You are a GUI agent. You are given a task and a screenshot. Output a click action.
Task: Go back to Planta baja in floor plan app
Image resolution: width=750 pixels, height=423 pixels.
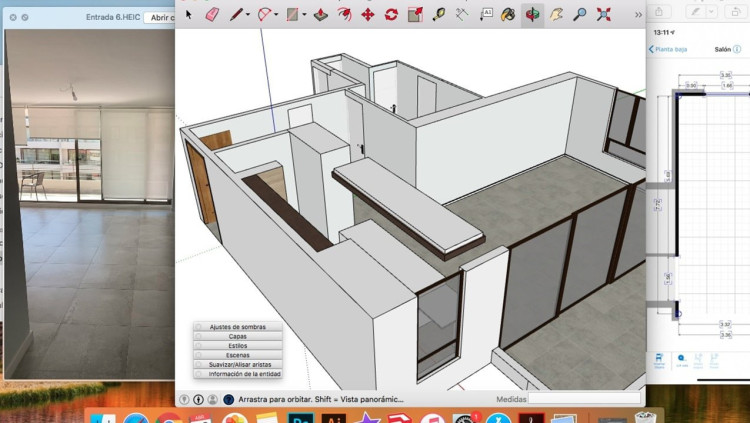pos(668,49)
